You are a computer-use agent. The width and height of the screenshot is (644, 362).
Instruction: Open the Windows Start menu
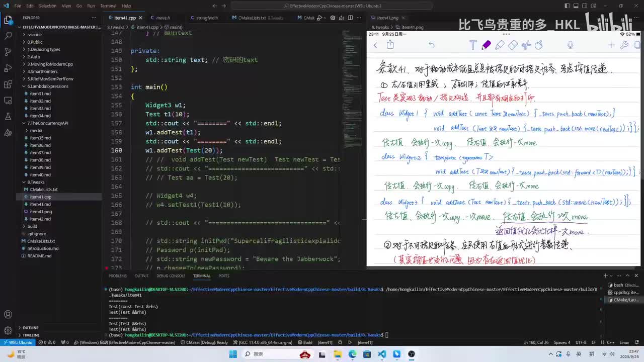coord(233,354)
